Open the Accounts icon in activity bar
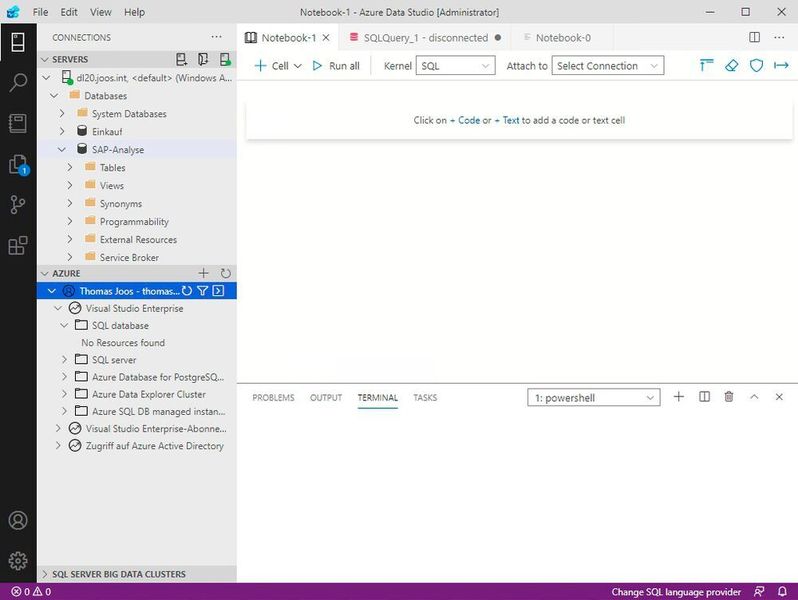 (x=18, y=520)
